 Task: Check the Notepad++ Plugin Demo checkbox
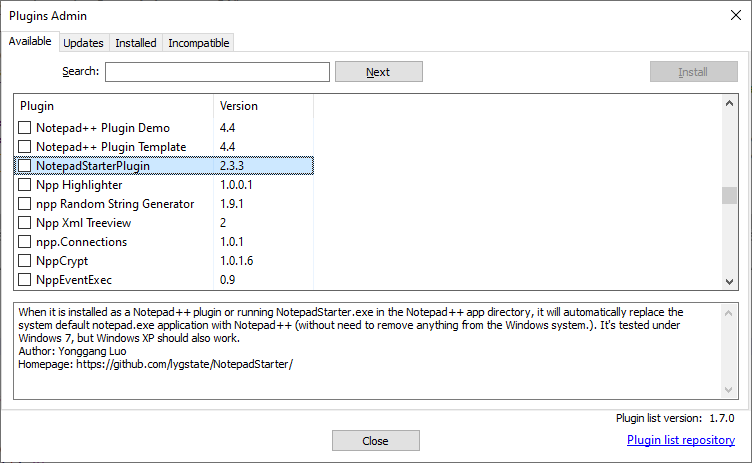click(x=24, y=128)
